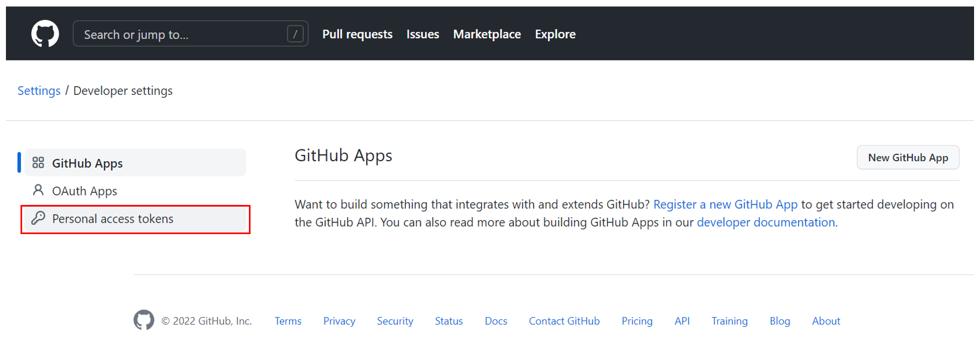Open Issues in the top nav
980x349 pixels.
(423, 34)
